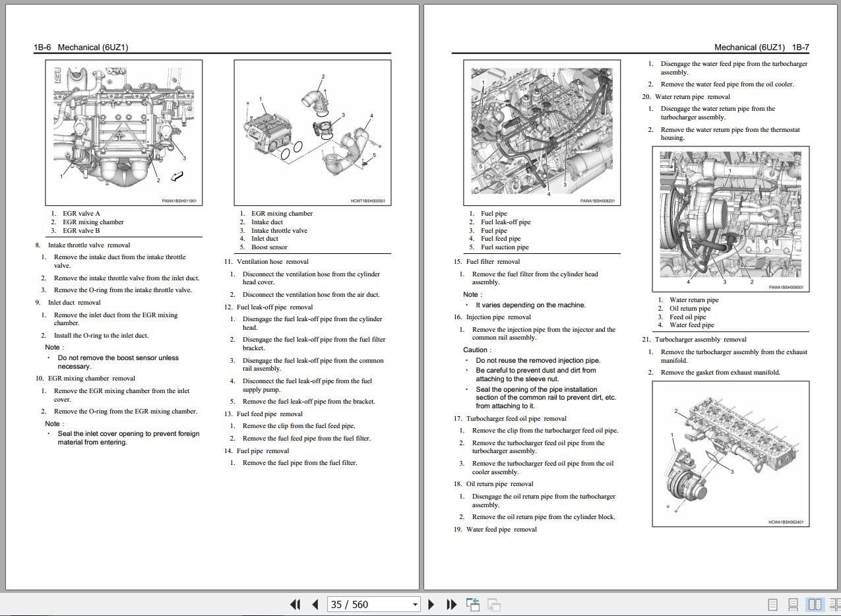Jump to the last page

pyautogui.click(x=452, y=604)
